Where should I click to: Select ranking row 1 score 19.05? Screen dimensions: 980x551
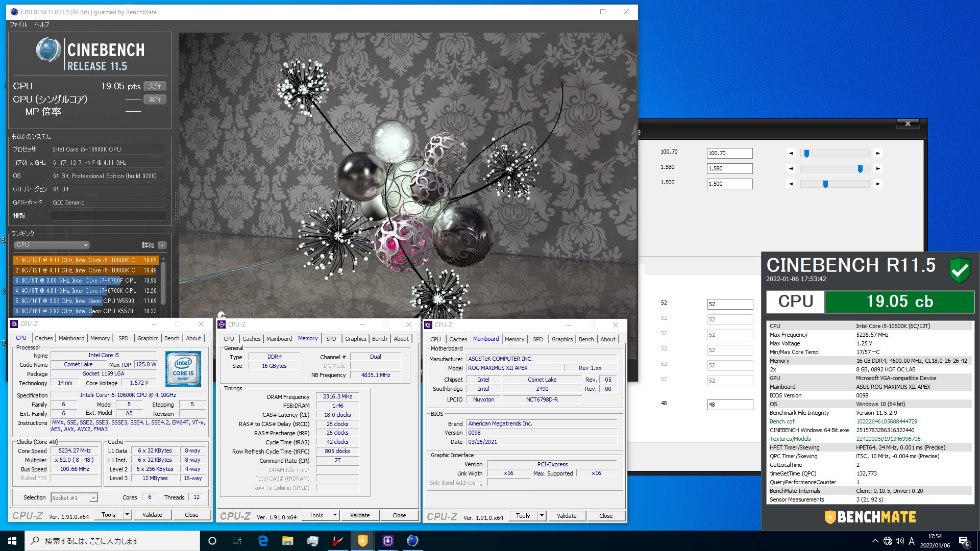pos(86,260)
